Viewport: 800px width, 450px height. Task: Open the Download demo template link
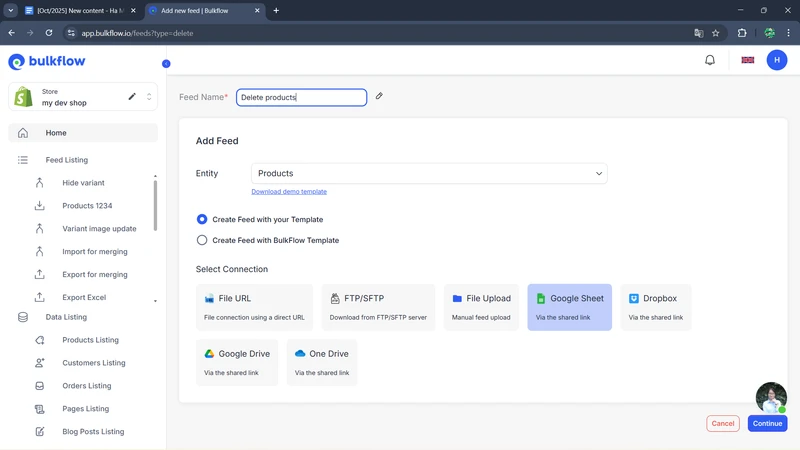pyautogui.click(x=289, y=191)
